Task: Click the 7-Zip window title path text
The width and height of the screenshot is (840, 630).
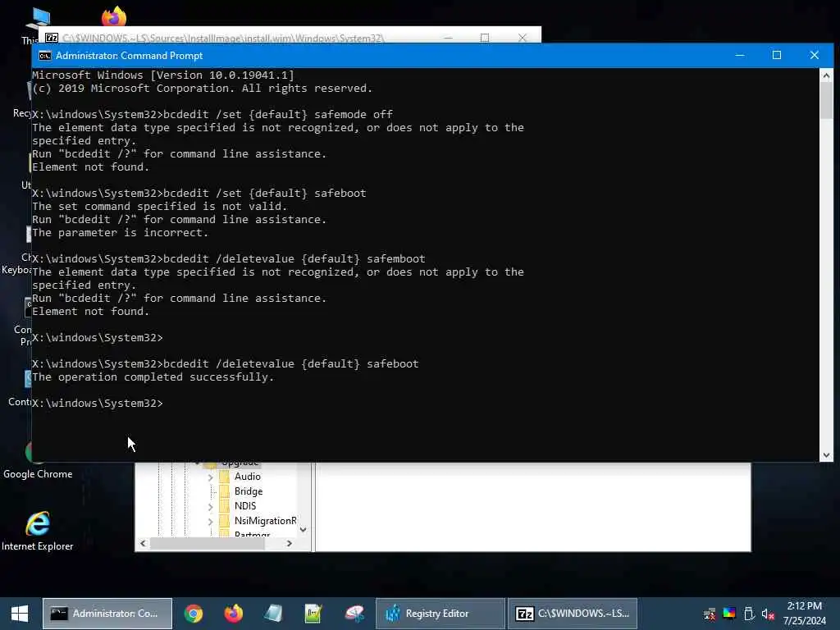Action: pyautogui.click(x=223, y=38)
